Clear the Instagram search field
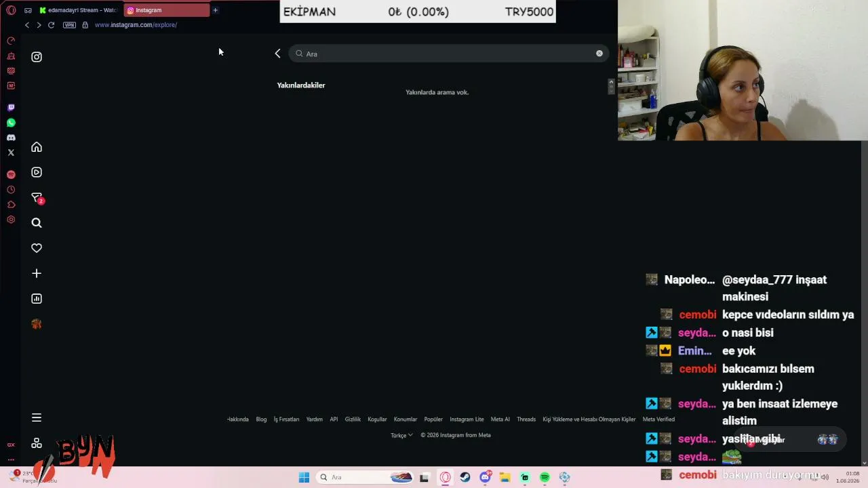Screen dimensions: 868x488 pyautogui.click(x=599, y=54)
